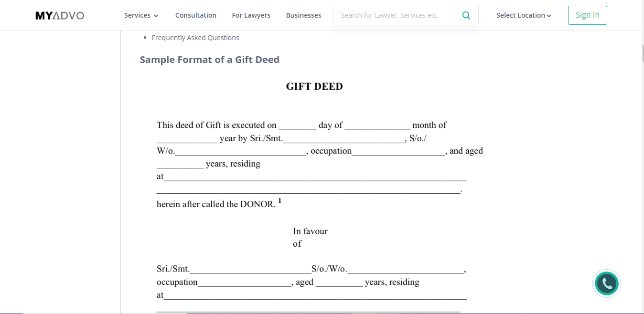This screenshot has height=314, width=644.
Task: Open the Consultation menu item
Action: pos(196,15)
